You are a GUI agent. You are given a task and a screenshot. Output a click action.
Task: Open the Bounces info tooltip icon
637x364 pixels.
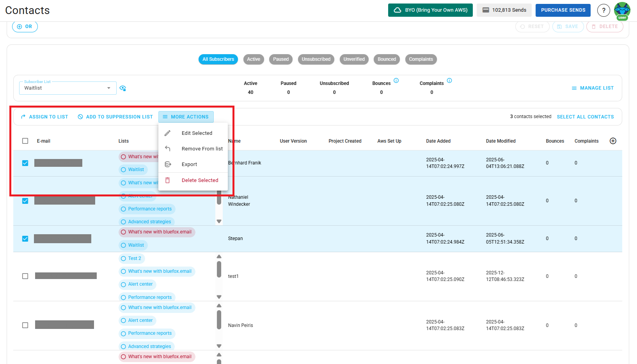(x=396, y=80)
